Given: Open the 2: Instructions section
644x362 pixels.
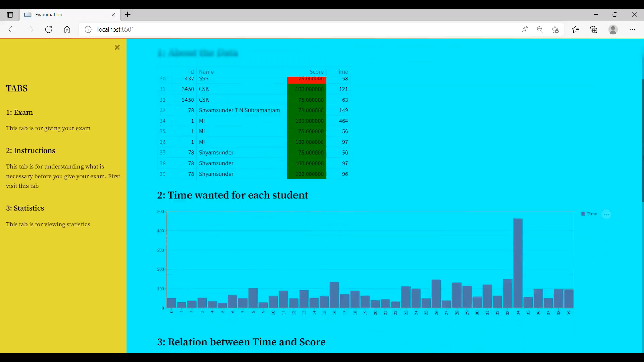Looking at the screenshot, I should 31,150.
